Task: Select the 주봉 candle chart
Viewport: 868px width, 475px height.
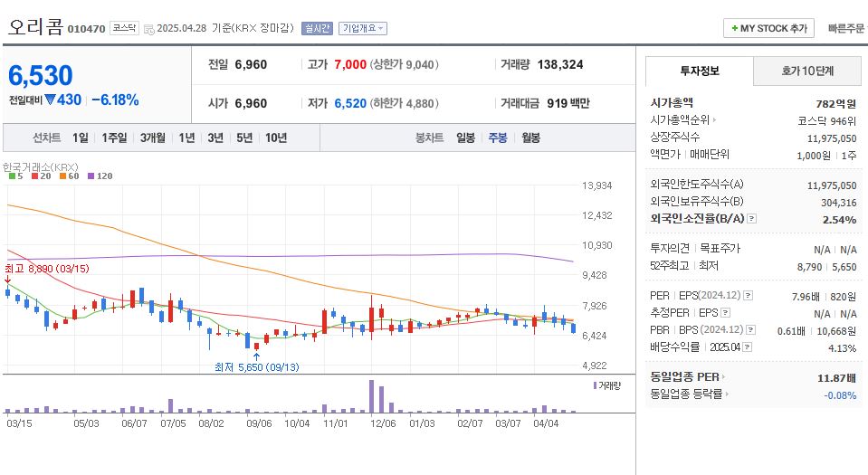Action: click(498, 138)
